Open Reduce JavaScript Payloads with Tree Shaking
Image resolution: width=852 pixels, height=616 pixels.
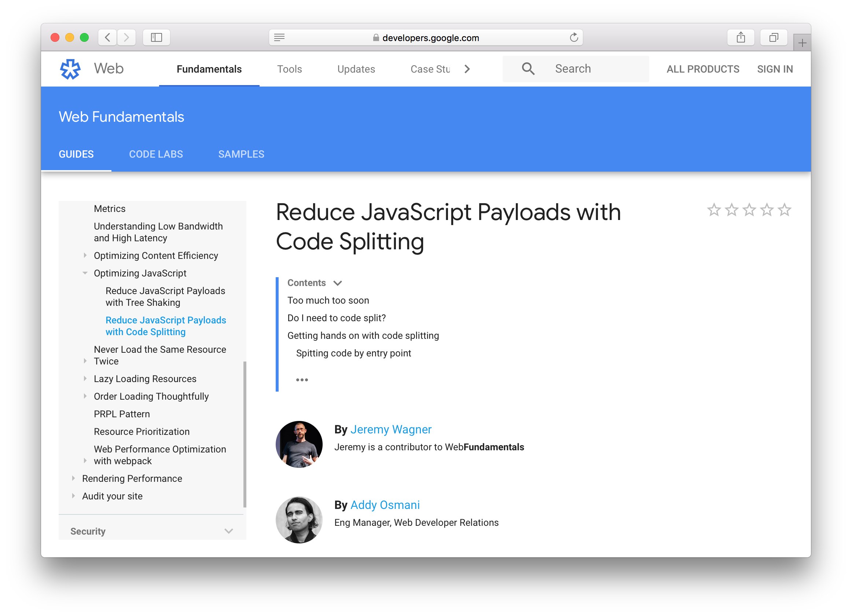[165, 297]
